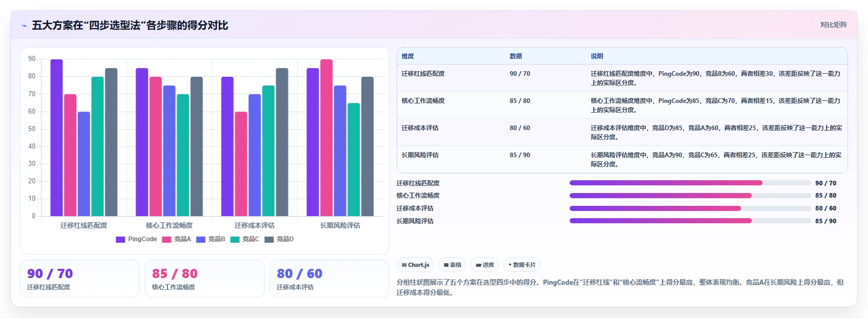Click the 85 / 90 value beside progress bar
This screenshot has width=868, height=318.
pyautogui.click(x=826, y=221)
